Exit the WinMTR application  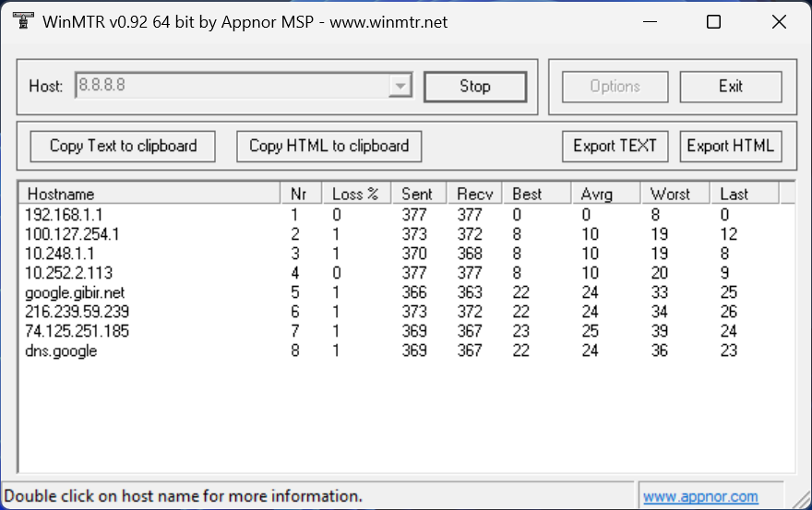[730, 87]
